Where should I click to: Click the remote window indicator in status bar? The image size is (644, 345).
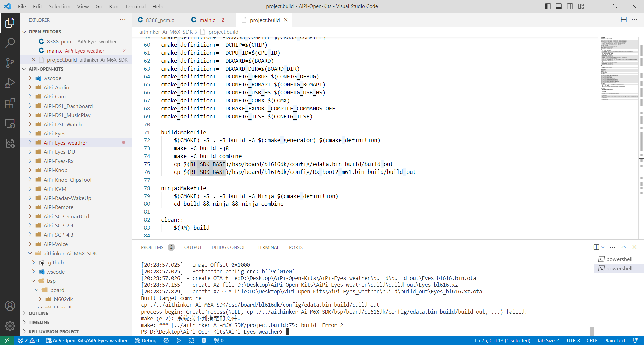tap(7, 340)
